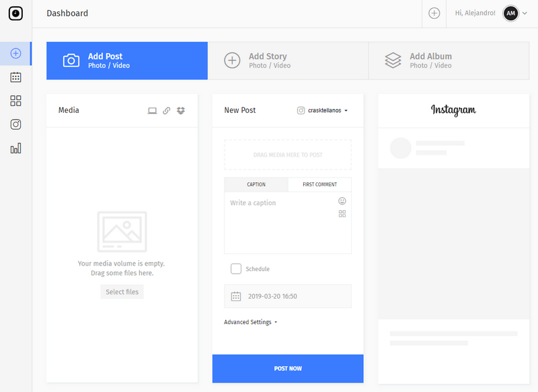Image resolution: width=538 pixels, height=392 pixels.
Task: Open the Instagram accounts icon in sidebar
Action: (x=15, y=124)
